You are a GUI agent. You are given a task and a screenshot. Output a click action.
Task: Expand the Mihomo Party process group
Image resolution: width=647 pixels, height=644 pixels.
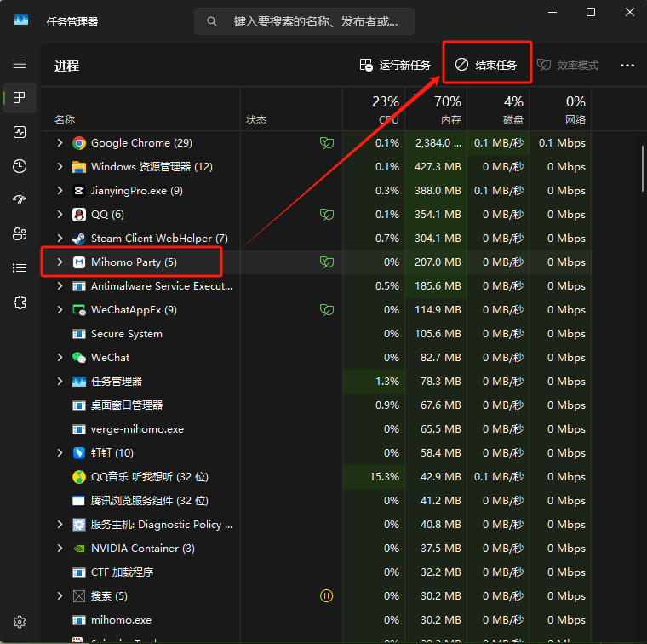[60, 262]
